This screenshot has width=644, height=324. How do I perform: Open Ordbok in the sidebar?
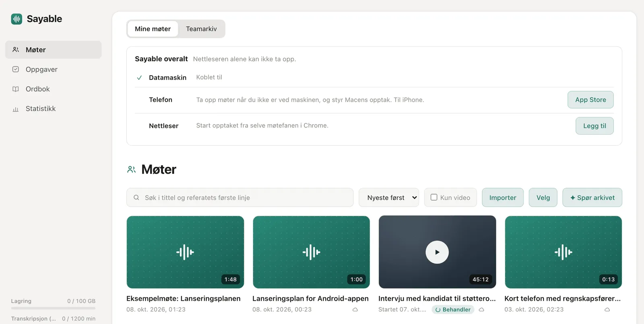coord(53,89)
